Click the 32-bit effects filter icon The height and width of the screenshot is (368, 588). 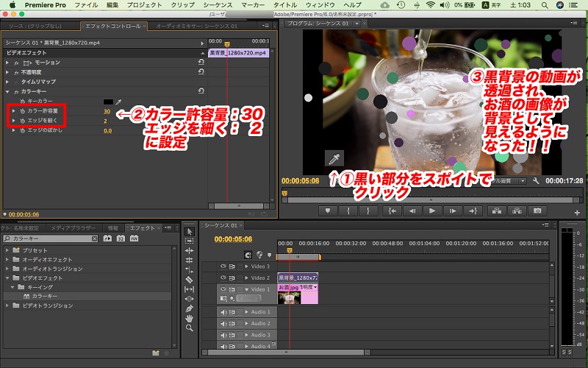121,238
